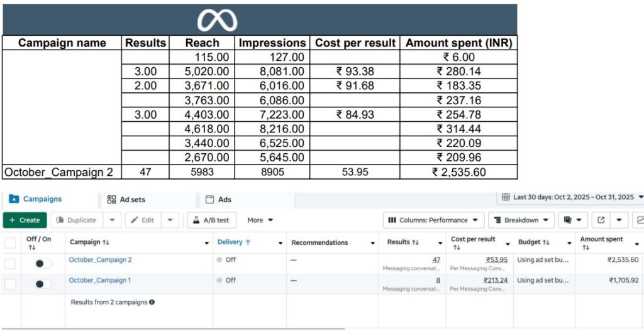Check the select-all campaigns checkbox
Image resolution: width=644 pixels, height=331 pixels.
11,243
